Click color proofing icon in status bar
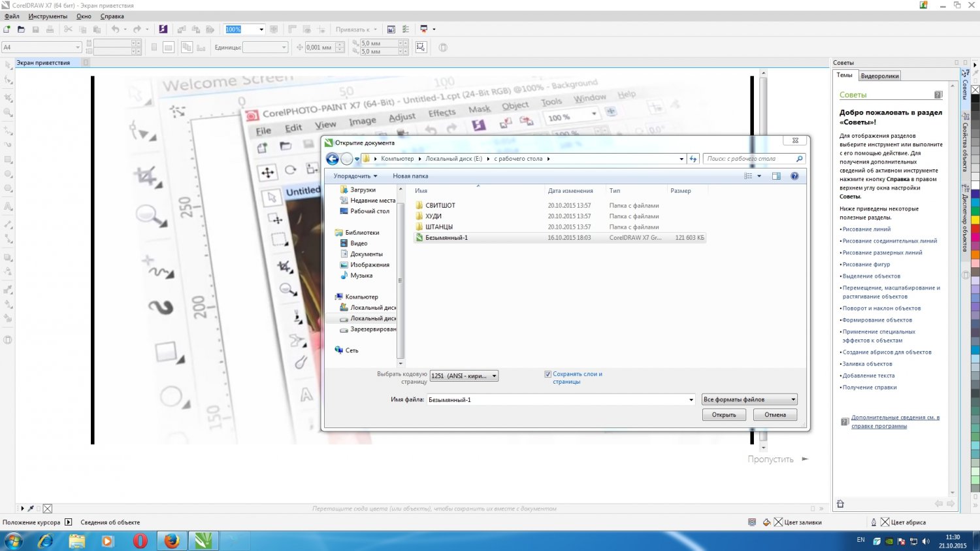This screenshot has height=551, width=980. tap(752, 522)
